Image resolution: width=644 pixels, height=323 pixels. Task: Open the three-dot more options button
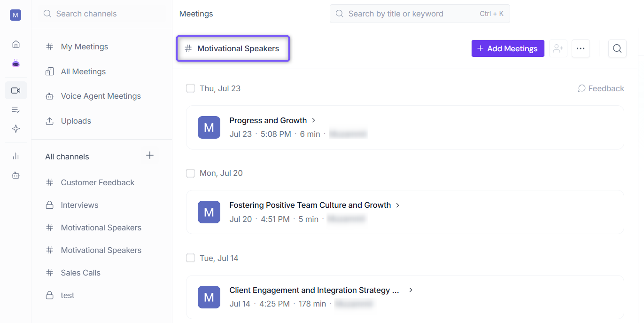[581, 48]
